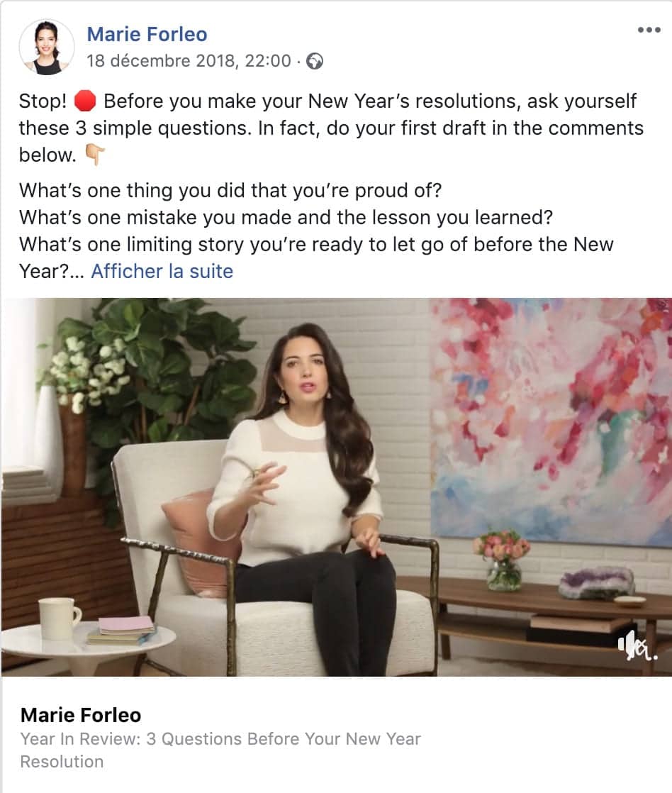The height and width of the screenshot is (793, 672).
Task: Click the video title Year In Review
Action: 220,750
